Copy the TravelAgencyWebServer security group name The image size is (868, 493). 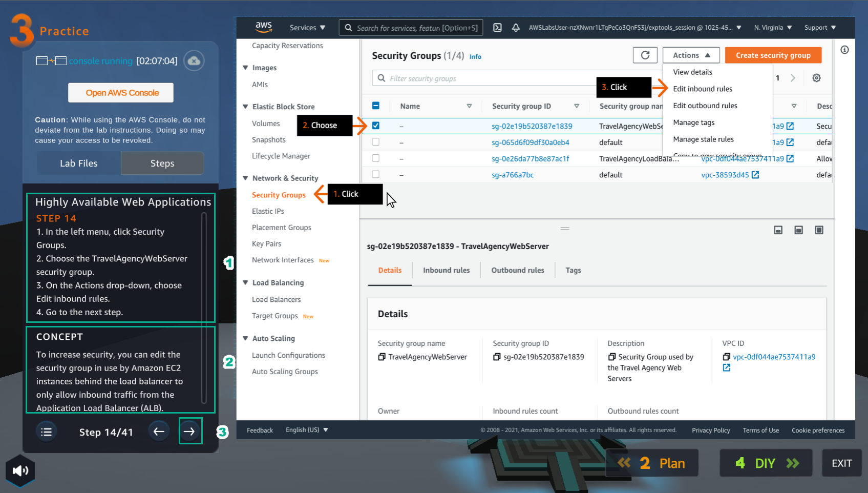pos(382,357)
